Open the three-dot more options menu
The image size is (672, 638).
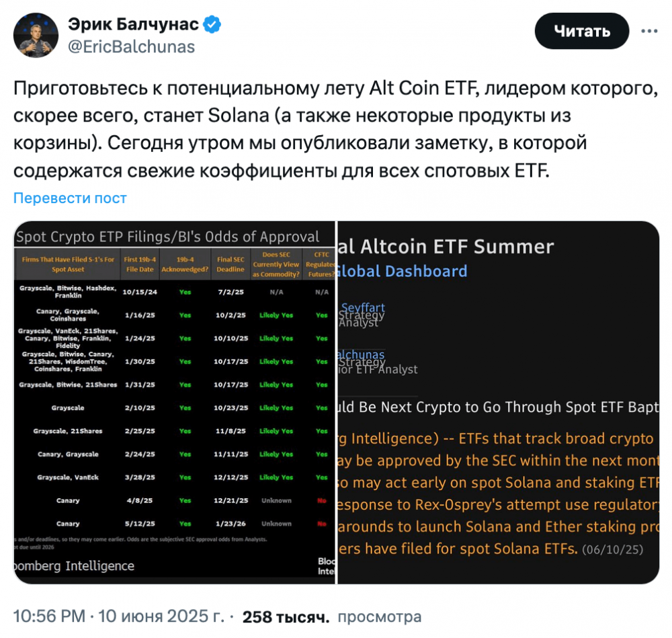(x=648, y=31)
